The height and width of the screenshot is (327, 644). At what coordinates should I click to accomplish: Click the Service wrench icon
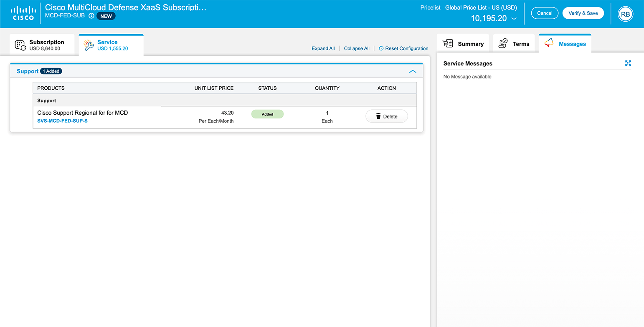pyautogui.click(x=89, y=45)
